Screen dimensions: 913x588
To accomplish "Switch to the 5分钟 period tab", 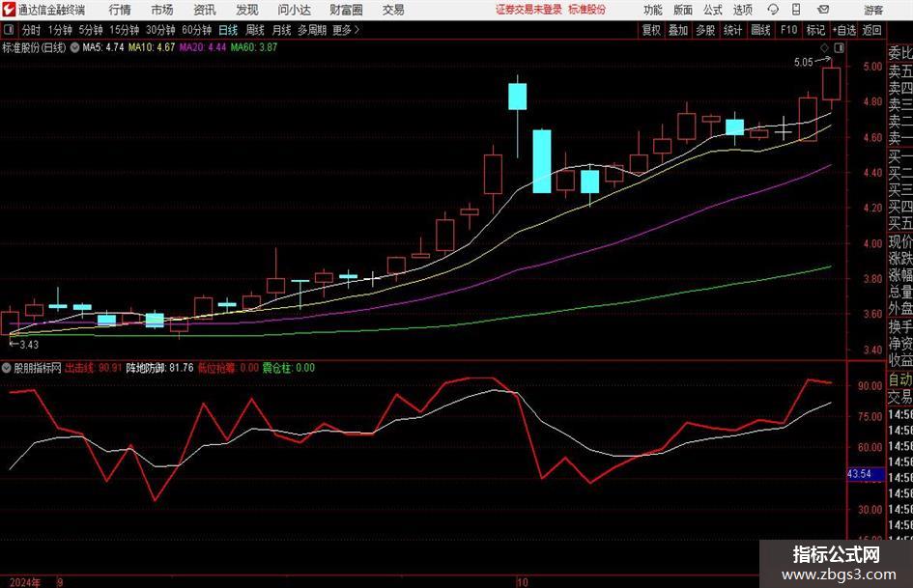I will [90, 30].
